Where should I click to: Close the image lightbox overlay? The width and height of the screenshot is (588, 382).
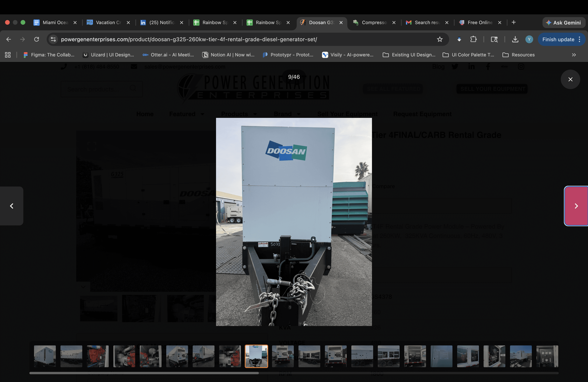pyautogui.click(x=570, y=79)
